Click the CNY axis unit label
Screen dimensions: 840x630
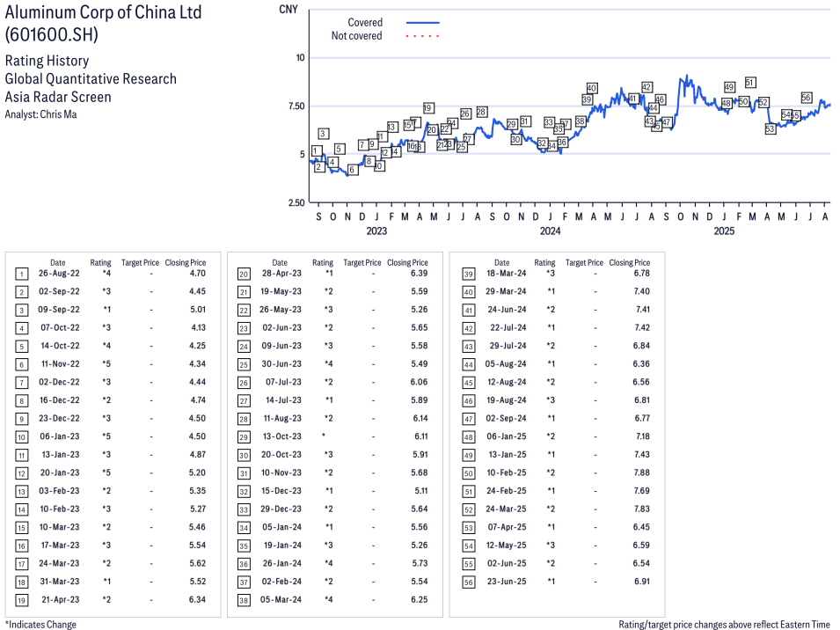point(289,9)
